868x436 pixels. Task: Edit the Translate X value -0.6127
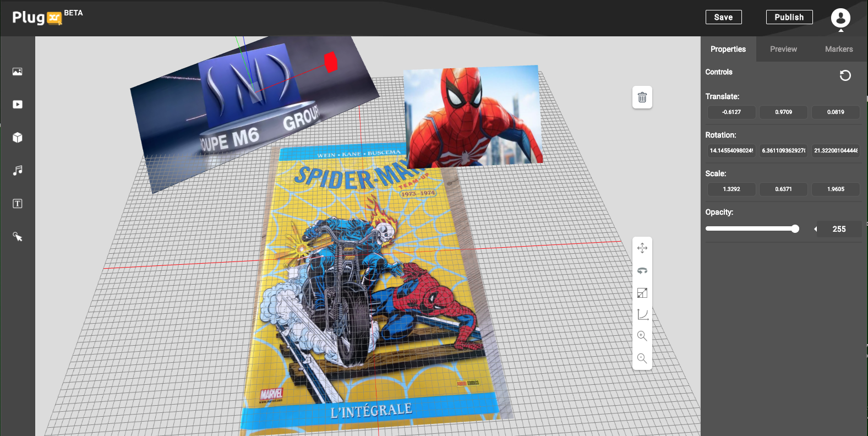pyautogui.click(x=731, y=112)
